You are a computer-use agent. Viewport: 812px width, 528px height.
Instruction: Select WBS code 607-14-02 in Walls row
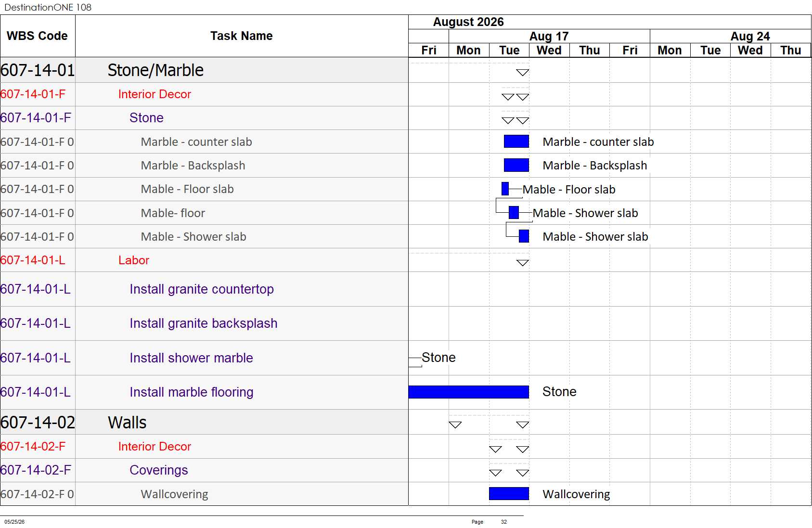pyautogui.click(x=38, y=423)
